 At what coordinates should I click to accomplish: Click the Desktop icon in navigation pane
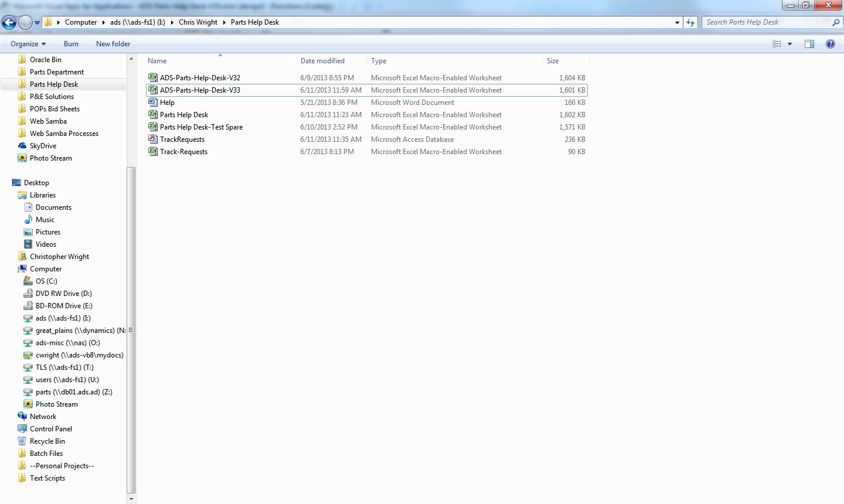[16, 182]
